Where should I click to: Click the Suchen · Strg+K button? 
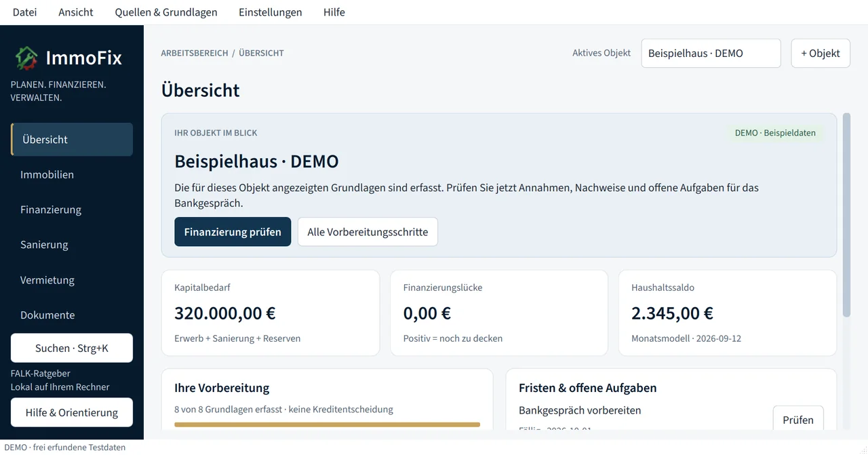tap(72, 348)
